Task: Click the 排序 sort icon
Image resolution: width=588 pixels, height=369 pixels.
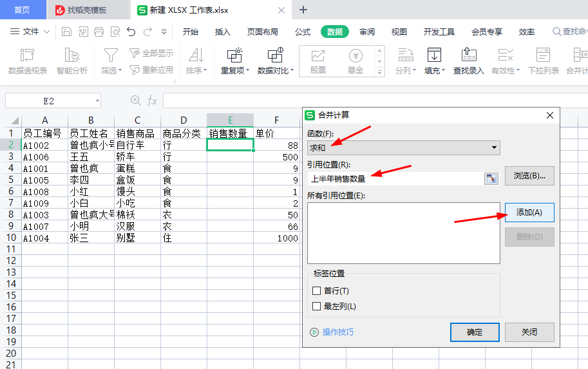Action: coord(196,55)
